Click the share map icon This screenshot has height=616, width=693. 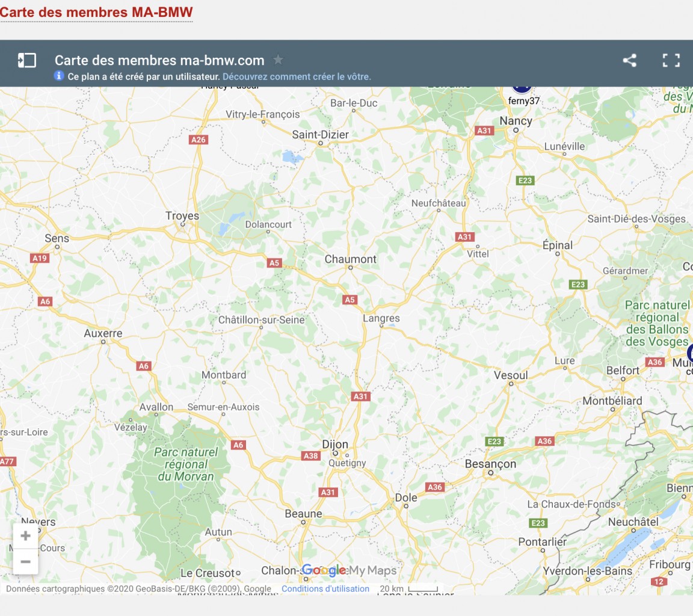[629, 60]
